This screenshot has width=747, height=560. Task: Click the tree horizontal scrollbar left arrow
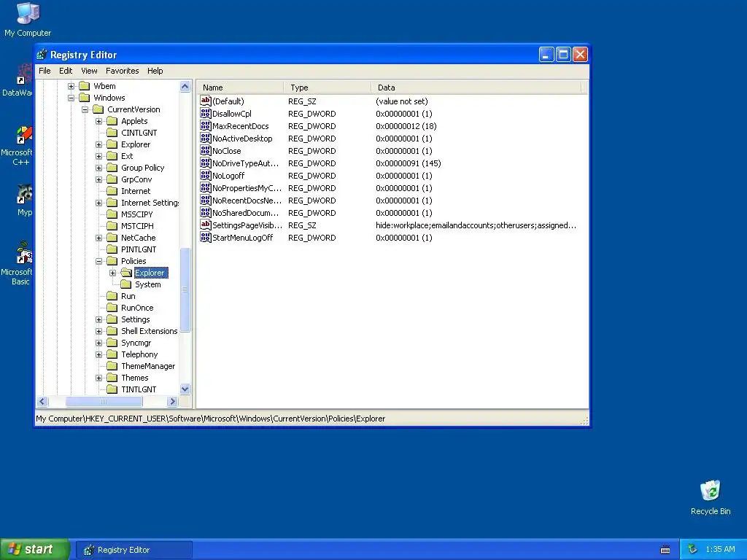tap(42, 402)
